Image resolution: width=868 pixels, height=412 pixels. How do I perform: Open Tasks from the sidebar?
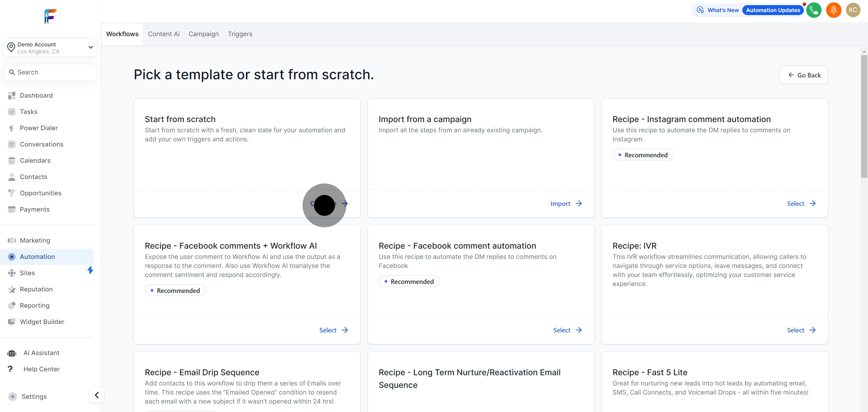pyautogui.click(x=29, y=112)
